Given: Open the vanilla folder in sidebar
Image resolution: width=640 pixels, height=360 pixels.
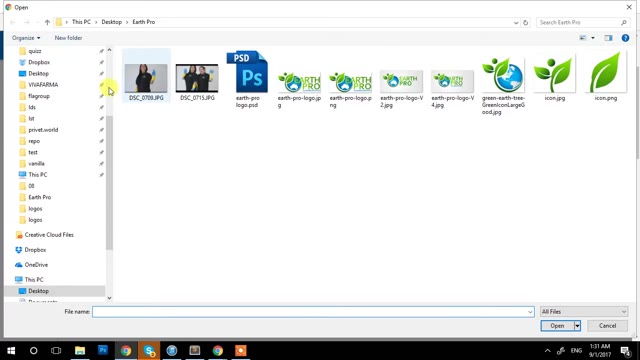Looking at the screenshot, I should [36, 164].
